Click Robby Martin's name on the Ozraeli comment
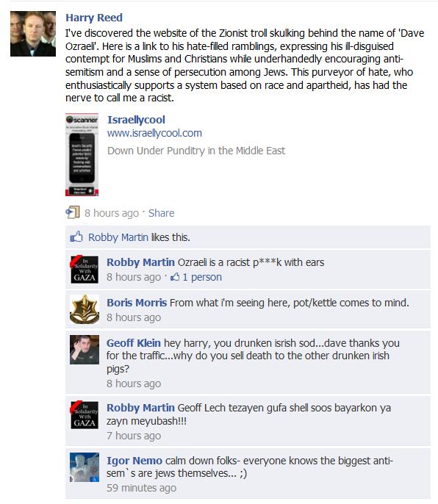The height and width of the screenshot is (504, 438). point(140,262)
